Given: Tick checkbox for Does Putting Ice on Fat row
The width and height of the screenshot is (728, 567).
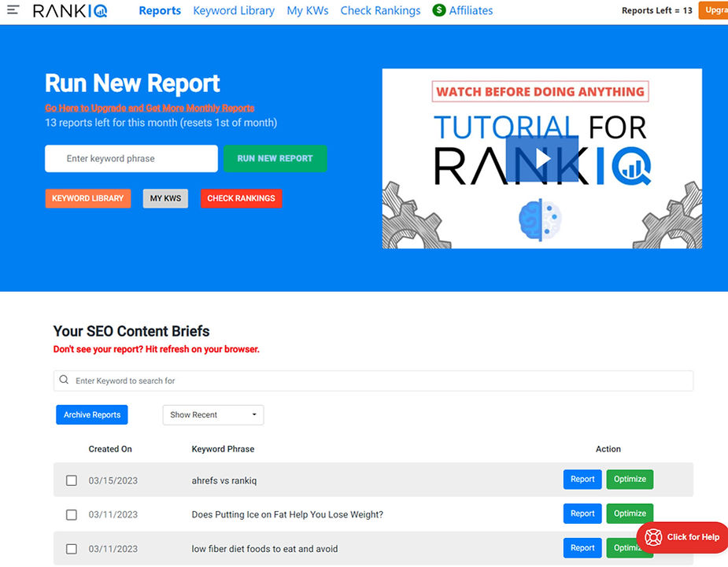Looking at the screenshot, I should coord(72,514).
